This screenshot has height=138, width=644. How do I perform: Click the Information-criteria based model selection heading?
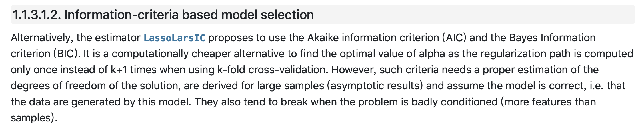(x=189, y=15)
